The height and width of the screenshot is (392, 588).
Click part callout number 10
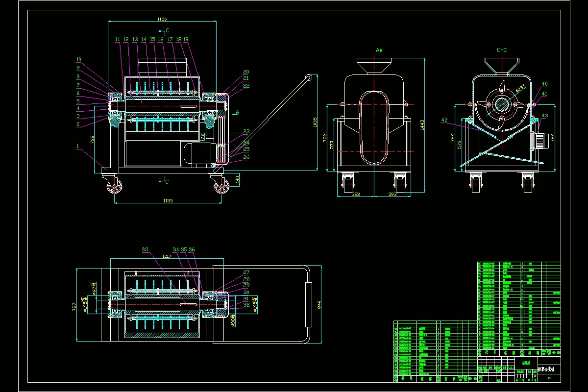tap(78, 59)
